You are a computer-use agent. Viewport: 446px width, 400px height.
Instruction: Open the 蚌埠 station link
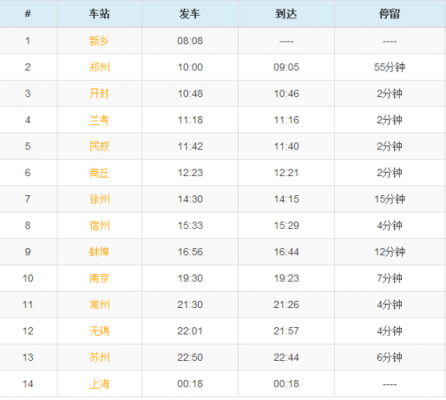(99, 252)
